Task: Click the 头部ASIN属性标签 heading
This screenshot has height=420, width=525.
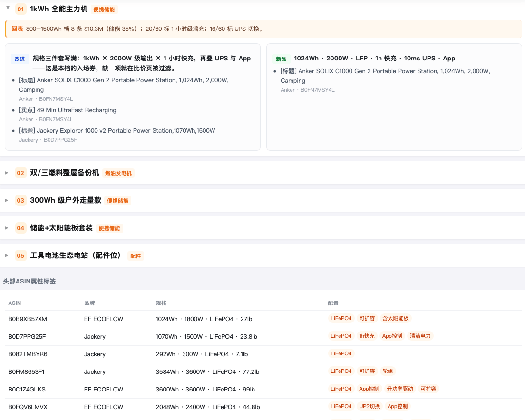Action: click(29, 281)
